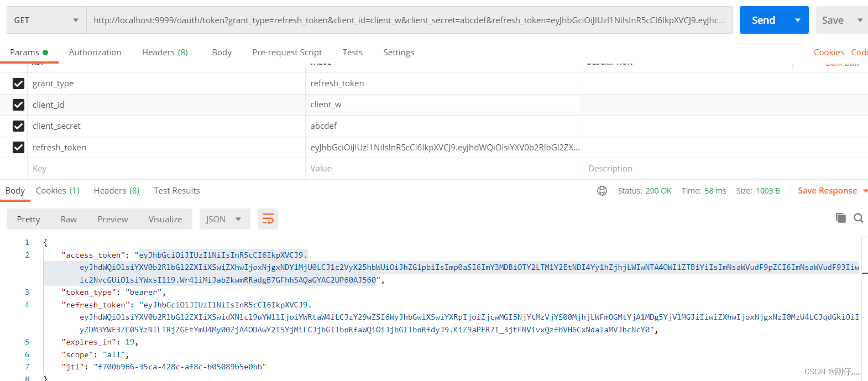Click the refresh_token key cell
This screenshot has width=868, height=381.
point(166,147)
